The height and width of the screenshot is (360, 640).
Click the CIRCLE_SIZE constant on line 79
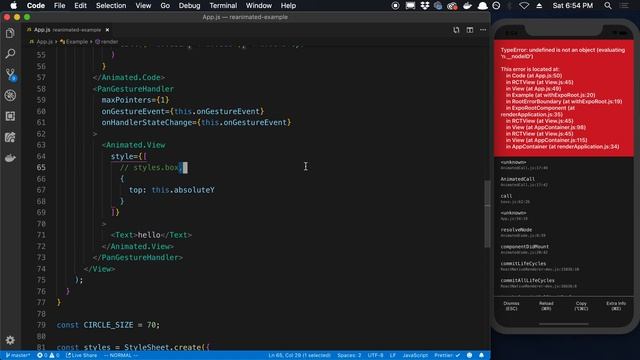[x=108, y=325]
